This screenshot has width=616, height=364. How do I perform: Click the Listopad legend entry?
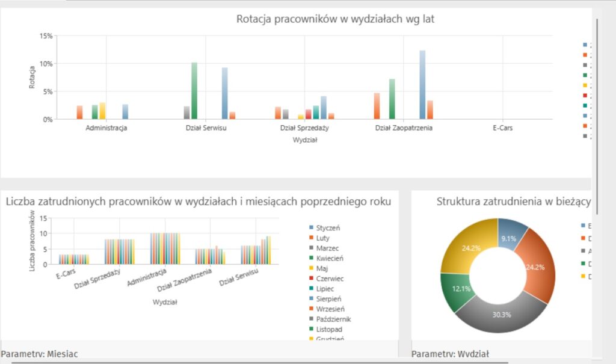(x=328, y=329)
